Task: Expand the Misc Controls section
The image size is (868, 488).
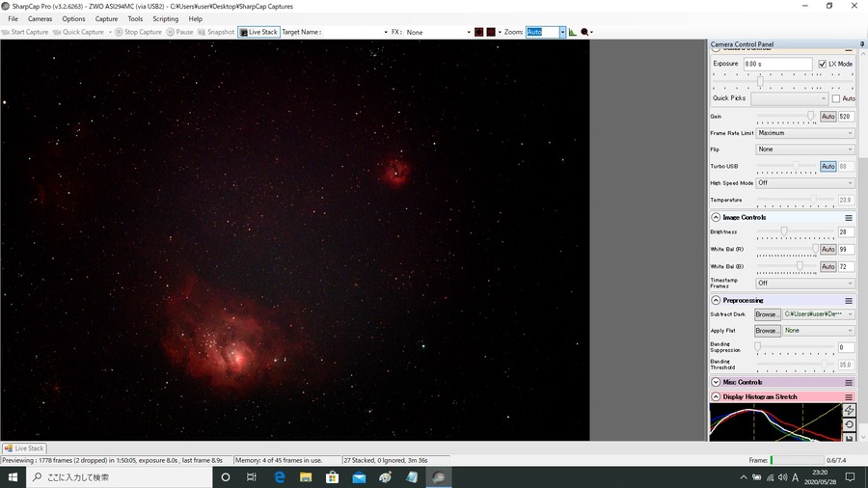Action: pos(716,382)
